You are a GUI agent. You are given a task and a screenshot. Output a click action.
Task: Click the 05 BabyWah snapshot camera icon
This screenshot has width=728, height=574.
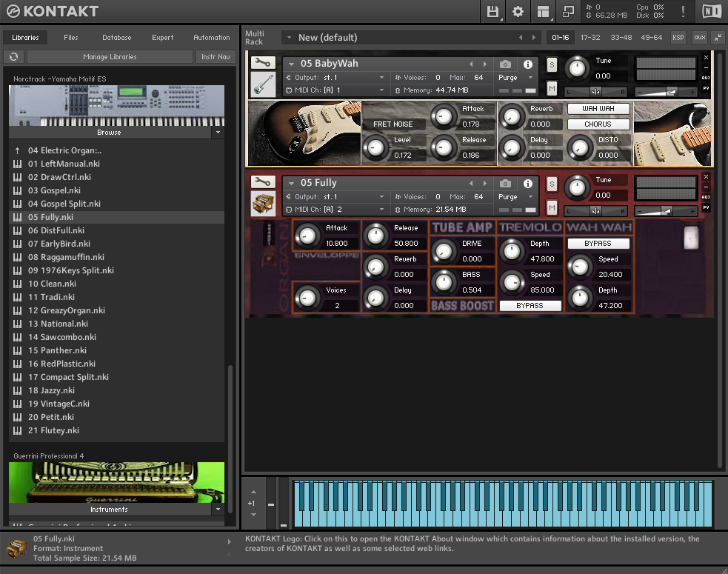tap(505, 64)
